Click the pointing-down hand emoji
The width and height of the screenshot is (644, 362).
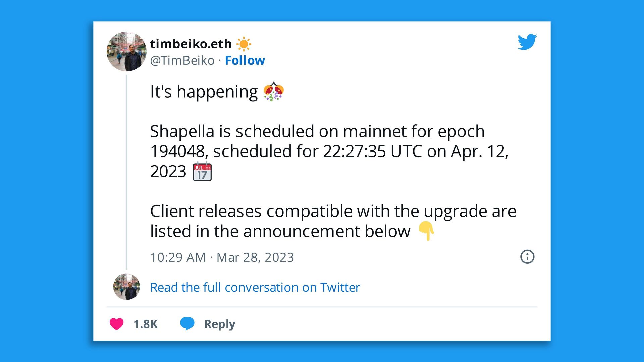(426, 231)
